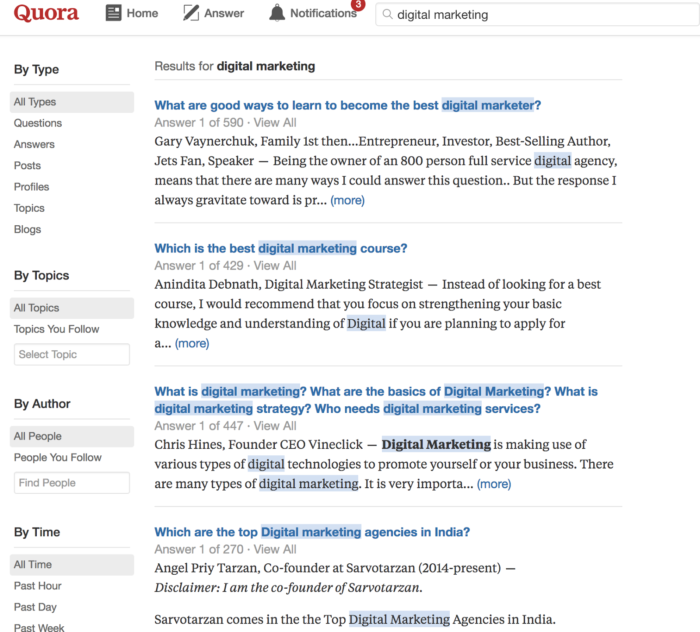Screen dimensions: 700x632
Task: Click the Gary Vaynerchuk author name
Action: coord(205,141)
